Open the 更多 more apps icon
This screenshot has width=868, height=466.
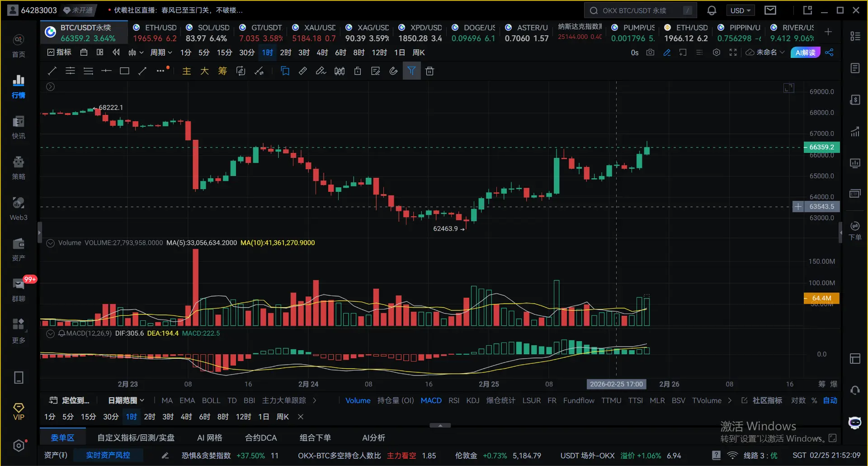tap(19, 331)
